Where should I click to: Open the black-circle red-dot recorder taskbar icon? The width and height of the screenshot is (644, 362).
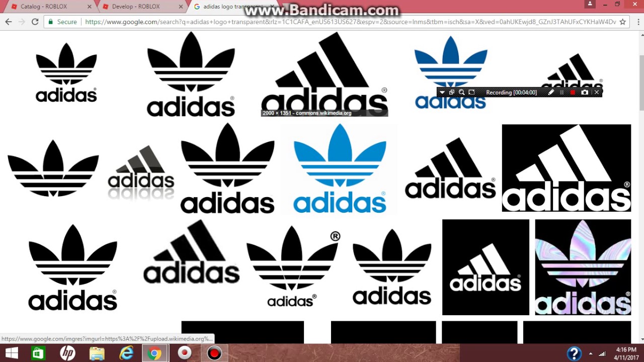tap(214, 353)
